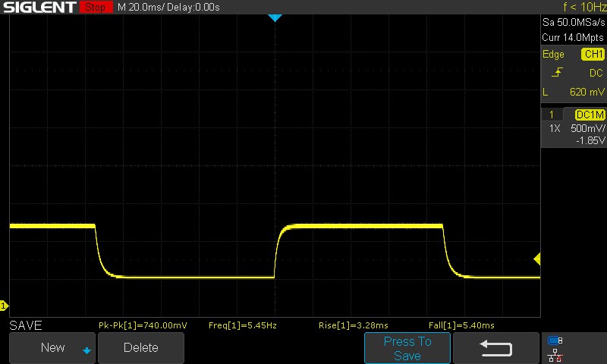Click the Delete softkey
Image resolution: width=607 pixels, height=364 pixels.
141,348
